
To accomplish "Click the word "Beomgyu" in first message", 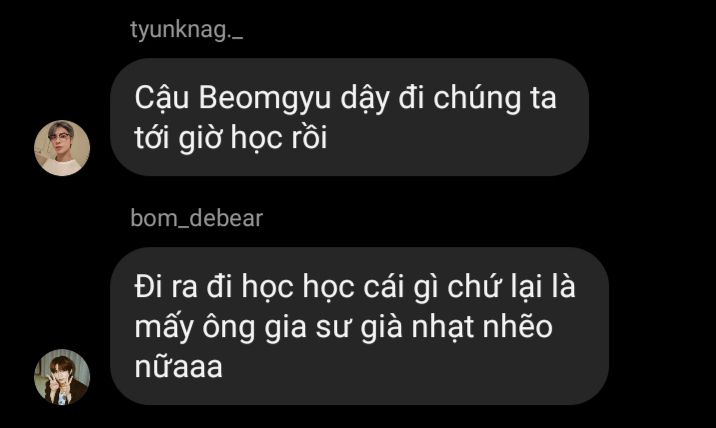I will click(265, 99).
